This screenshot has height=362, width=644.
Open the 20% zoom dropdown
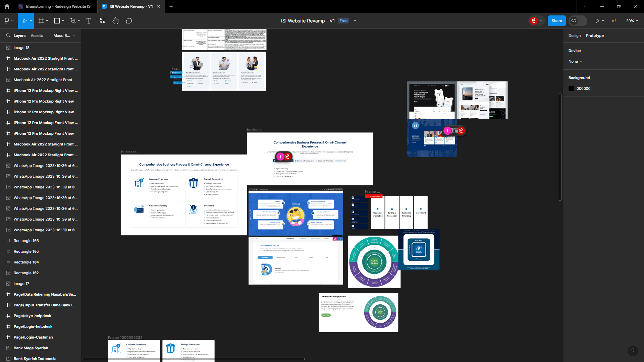(632, 21)
